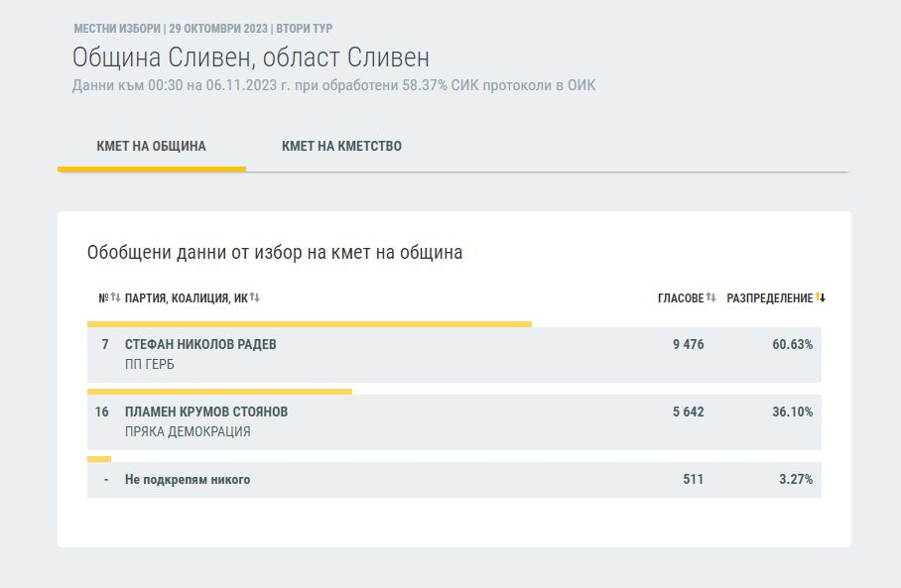Click the ПП ГЕРБ party label
Screen dimensions: 901x588
click(x=150, y=365)
